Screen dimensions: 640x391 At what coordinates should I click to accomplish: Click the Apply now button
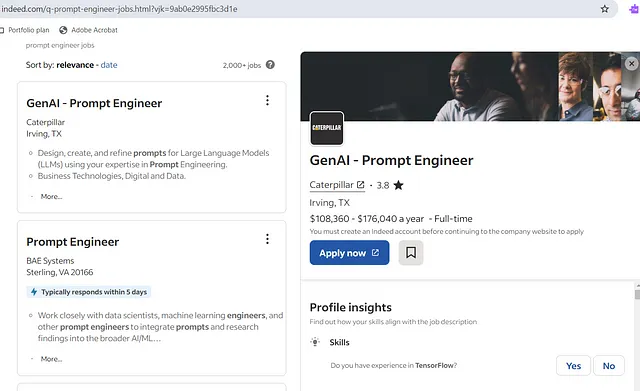click(x=349, y=253)
